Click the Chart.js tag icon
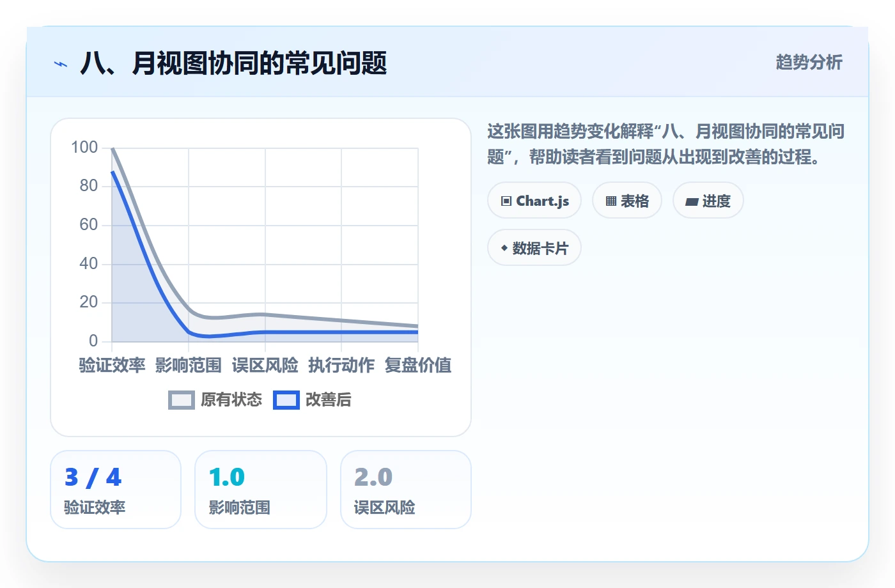 (x=506, y=201)
